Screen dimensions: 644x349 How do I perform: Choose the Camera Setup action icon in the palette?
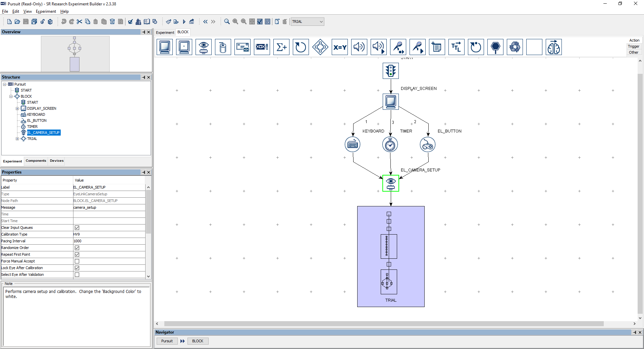(204, 47)
